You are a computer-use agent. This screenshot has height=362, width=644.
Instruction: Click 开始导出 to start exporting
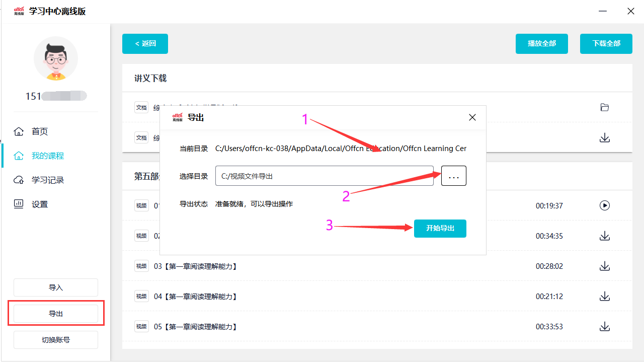(x=440, y=229)
